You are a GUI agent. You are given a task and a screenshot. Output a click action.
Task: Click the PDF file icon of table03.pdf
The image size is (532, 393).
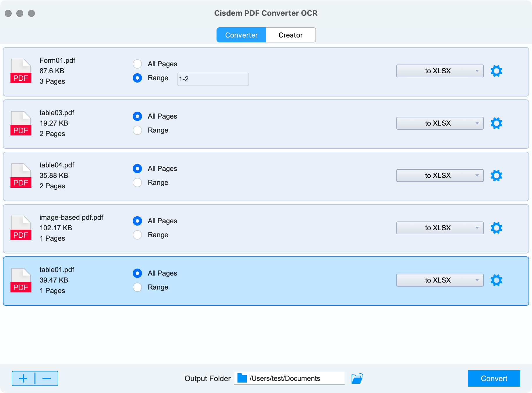[x=21, y=123]
